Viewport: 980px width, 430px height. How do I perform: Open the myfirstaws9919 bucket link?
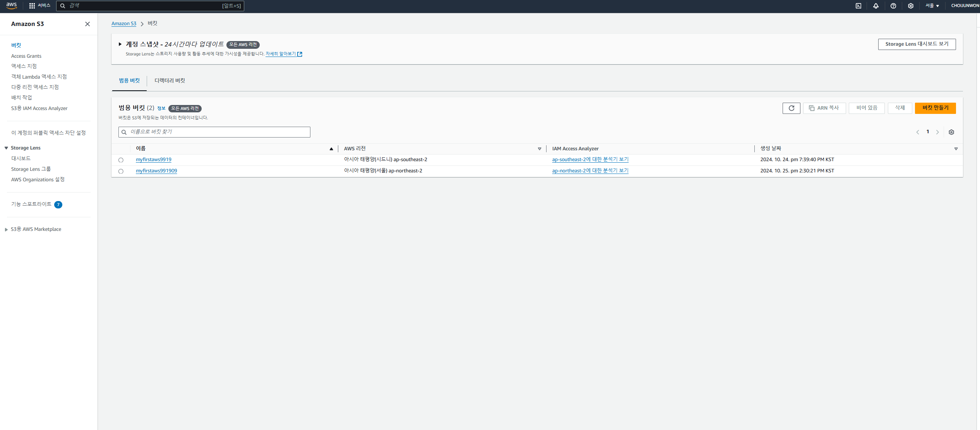154,160
